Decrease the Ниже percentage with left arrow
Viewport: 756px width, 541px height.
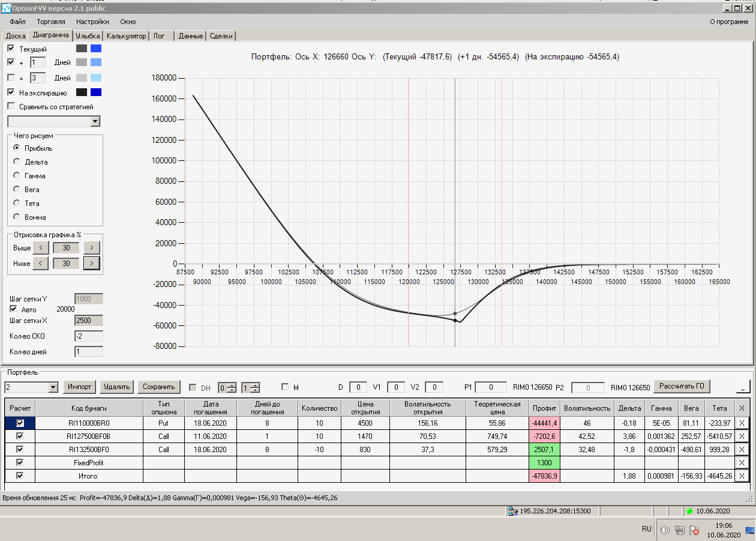click(x=40, y=263)
